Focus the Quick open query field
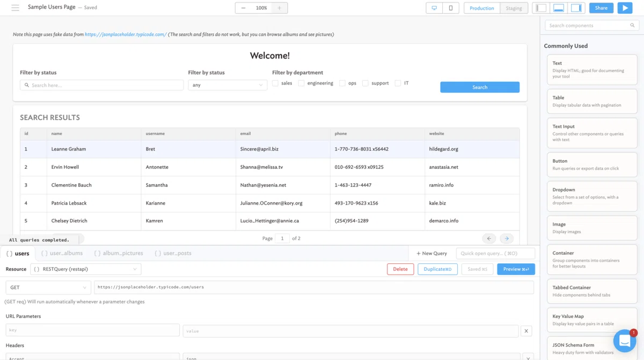This screenshot has height=360, width=644. click(x=495, y=254)
